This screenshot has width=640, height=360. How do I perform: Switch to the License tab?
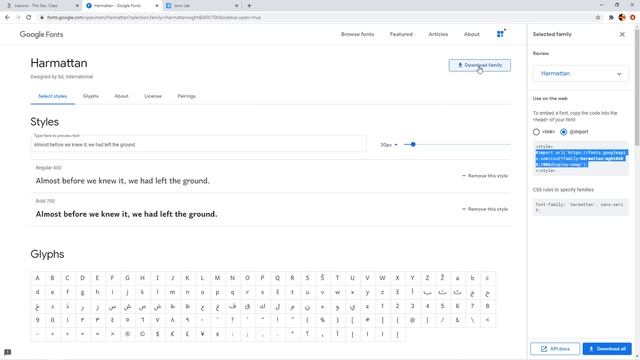point(153,96)
